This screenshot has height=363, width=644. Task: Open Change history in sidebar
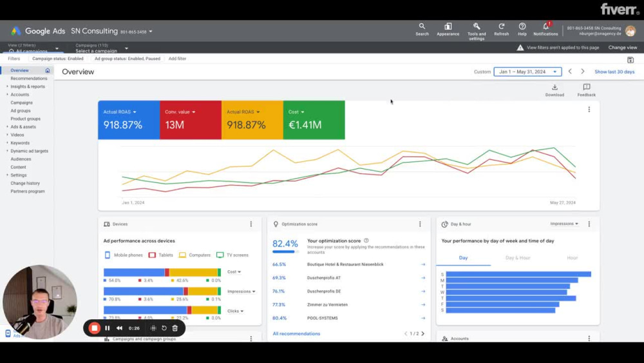pos(25,183)
